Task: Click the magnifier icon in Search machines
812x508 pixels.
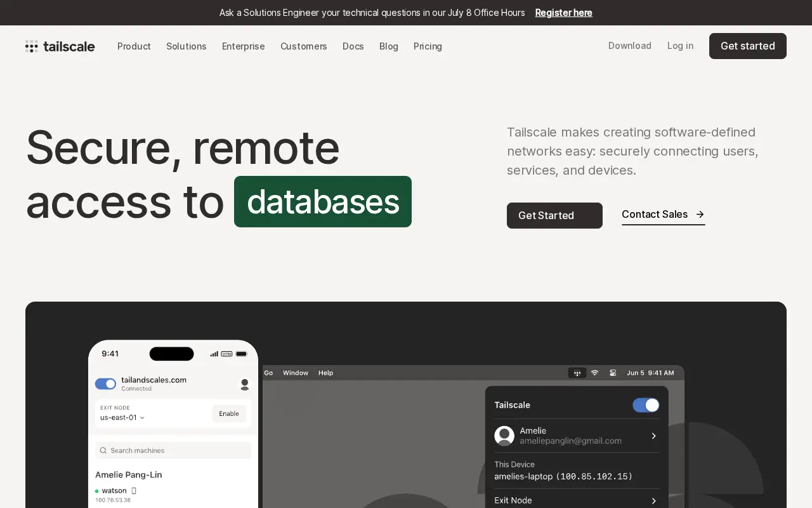Action: point(103,450)
